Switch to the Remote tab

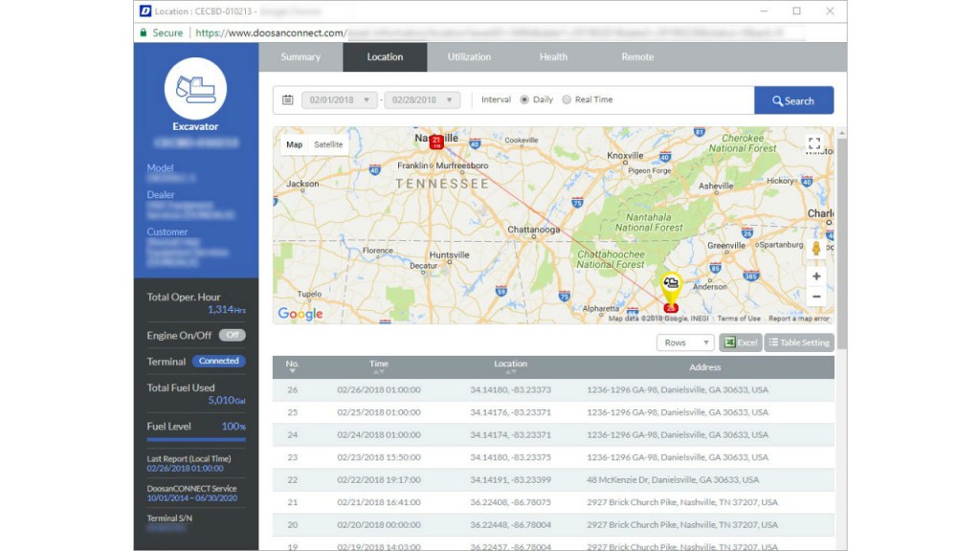637,56
